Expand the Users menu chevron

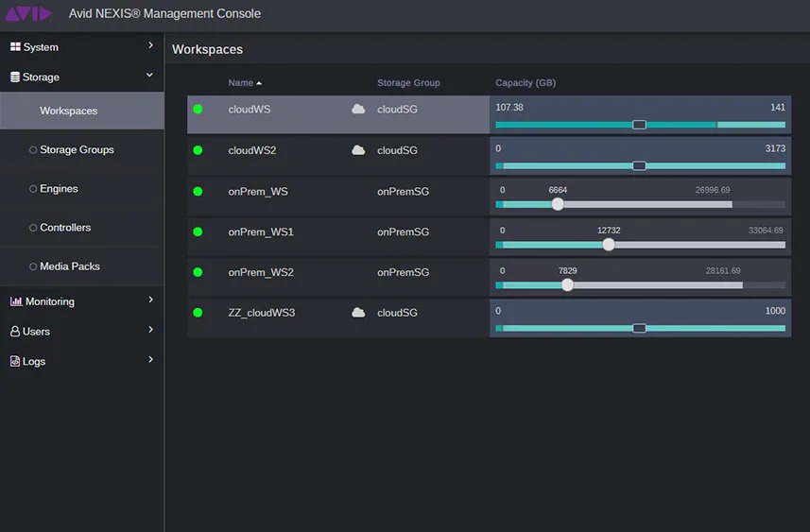point(150,330)
